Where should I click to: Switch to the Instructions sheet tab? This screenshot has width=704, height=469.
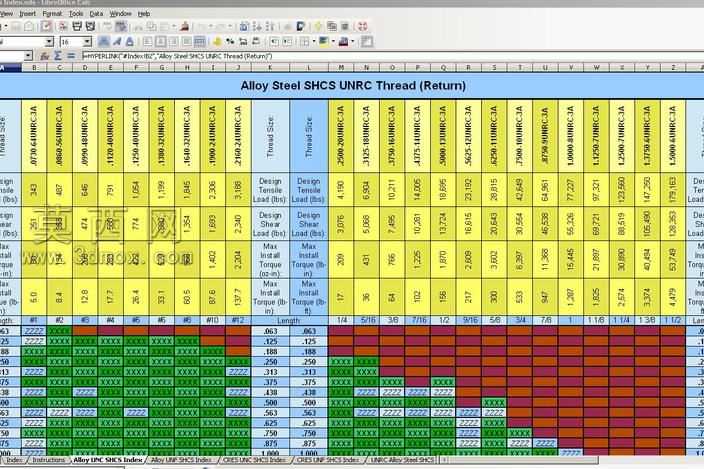48,460
